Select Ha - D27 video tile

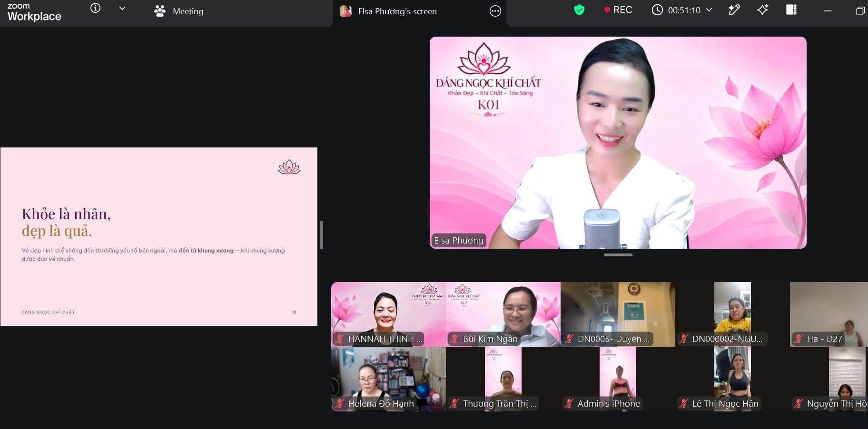pyautogui.click(x=829, y=314)
